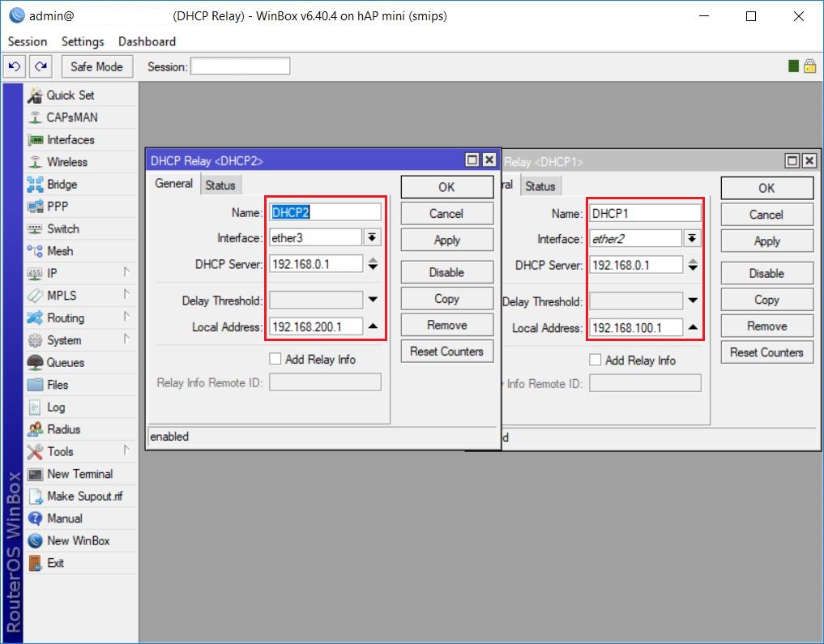The width and height of the screenshot is (824, 644).
Task: Open the Interfaces icon
Action: (x=35, y=140)
